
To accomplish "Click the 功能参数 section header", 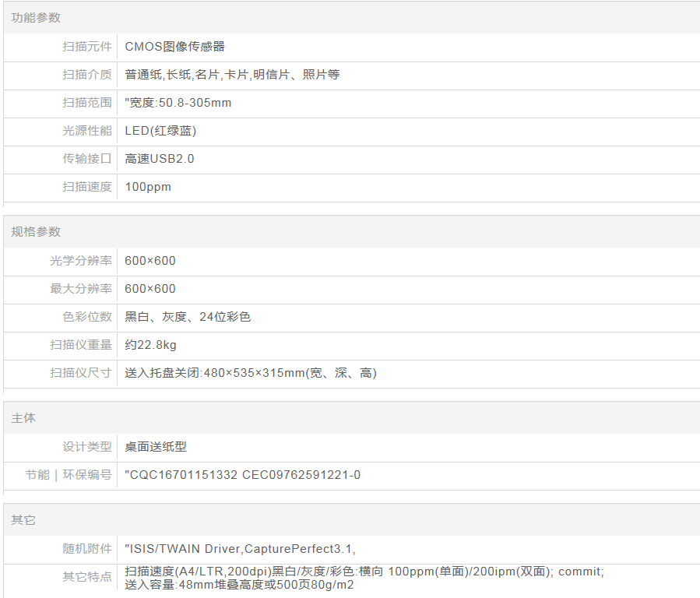I will [x=36, y=17].
